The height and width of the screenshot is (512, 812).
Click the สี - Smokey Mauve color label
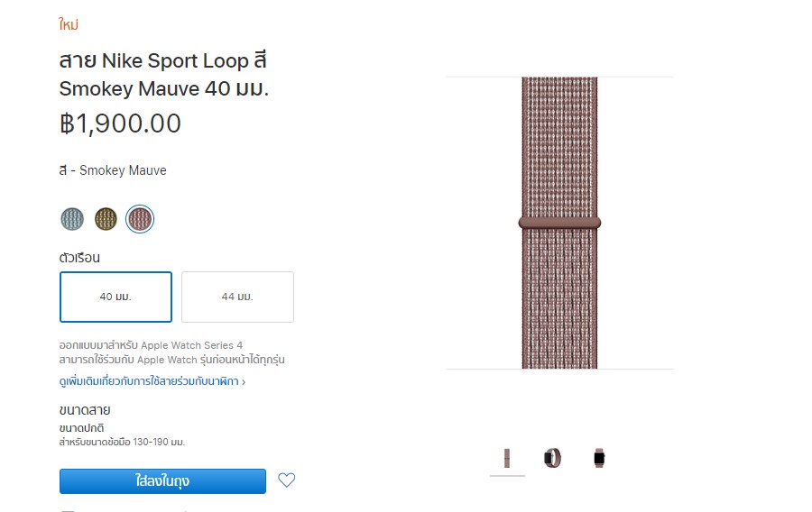(x=113, y=170)
